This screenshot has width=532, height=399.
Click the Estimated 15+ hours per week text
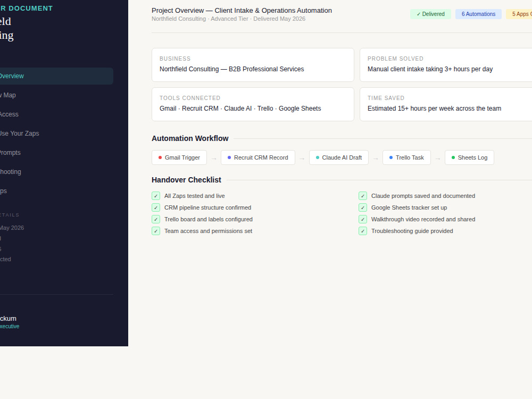[x=434, y=109]
